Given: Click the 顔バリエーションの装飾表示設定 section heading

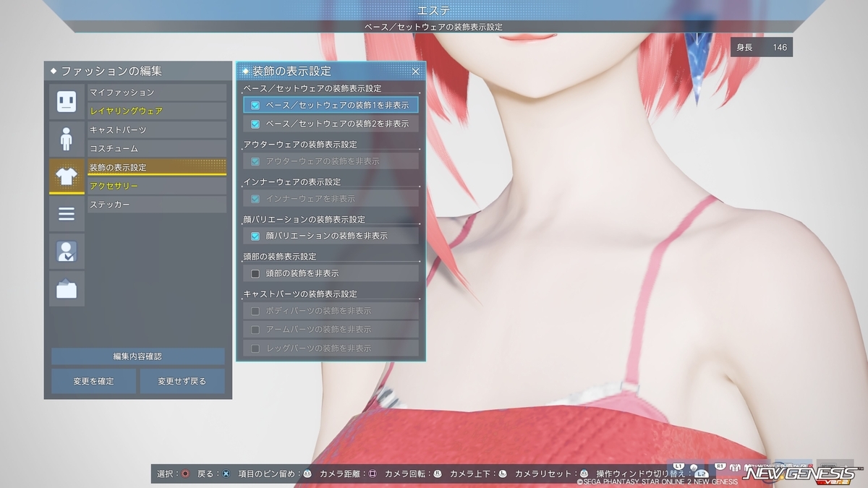Looking at the screenshot, I should 305,219.
